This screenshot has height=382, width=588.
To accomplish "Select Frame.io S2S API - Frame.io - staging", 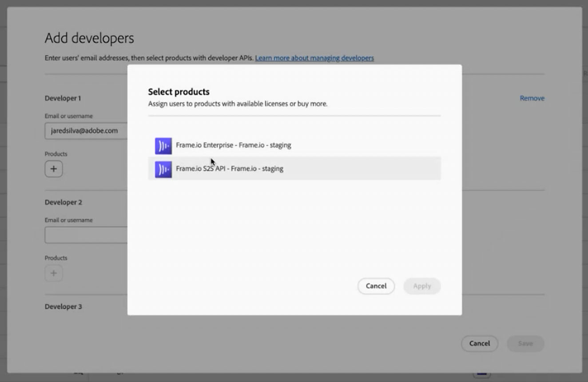I will pyautogui.click(x=294, y=168).
